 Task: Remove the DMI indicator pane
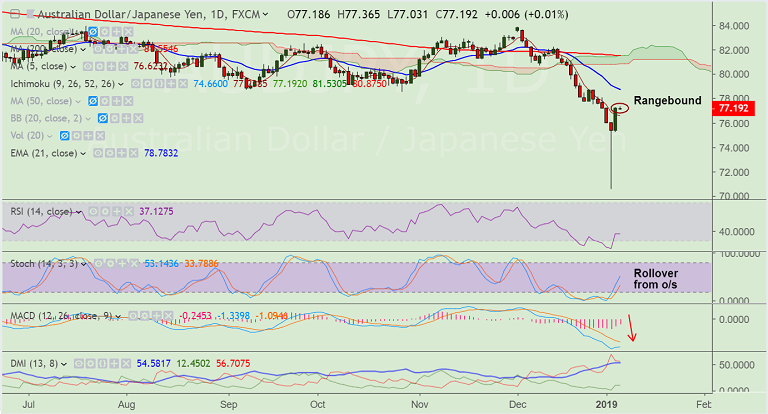click(126, 364)
